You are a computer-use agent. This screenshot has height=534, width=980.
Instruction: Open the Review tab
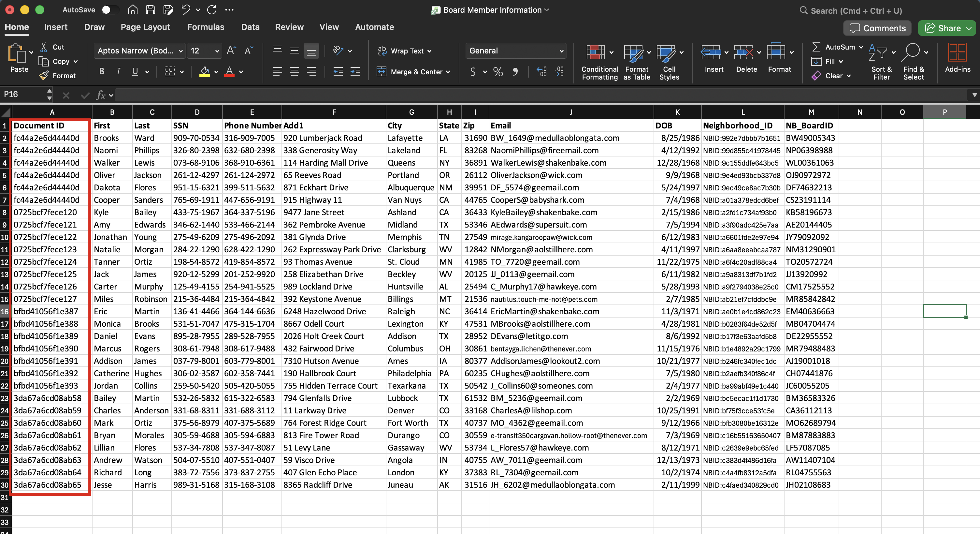click(289, 27)
